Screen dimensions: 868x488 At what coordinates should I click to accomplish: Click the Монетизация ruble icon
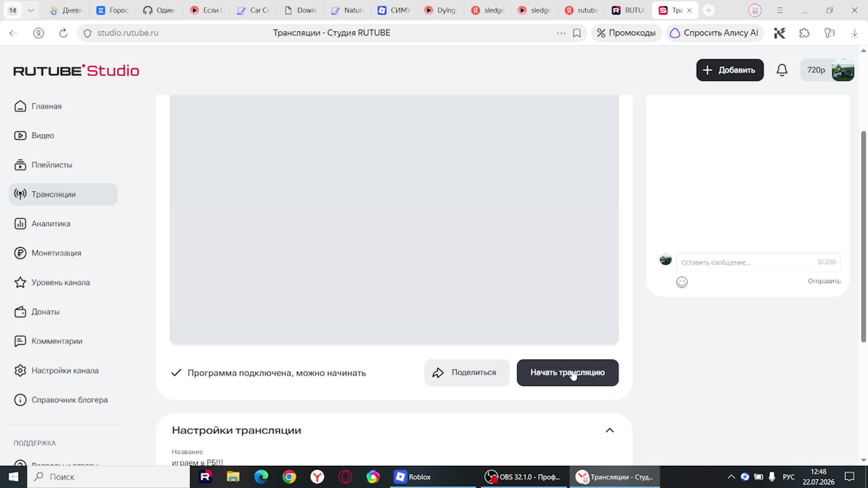pyautogui.click(x=20, y=253)
